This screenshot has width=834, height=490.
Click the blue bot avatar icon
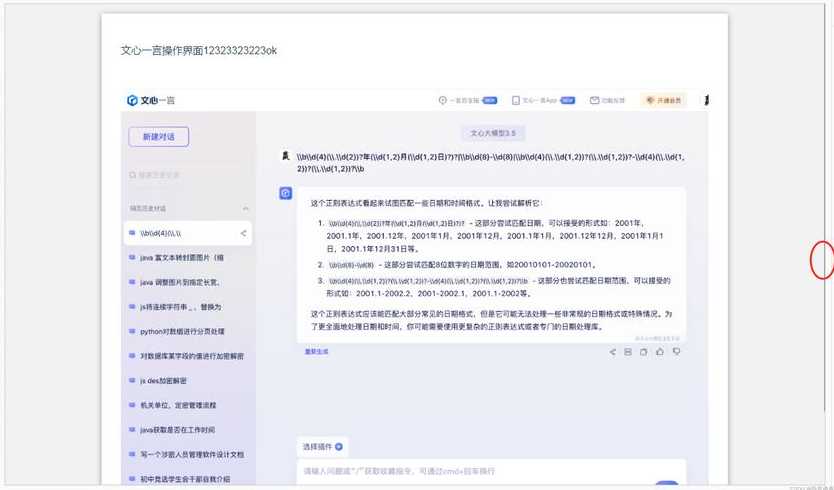tap(286, 193)
